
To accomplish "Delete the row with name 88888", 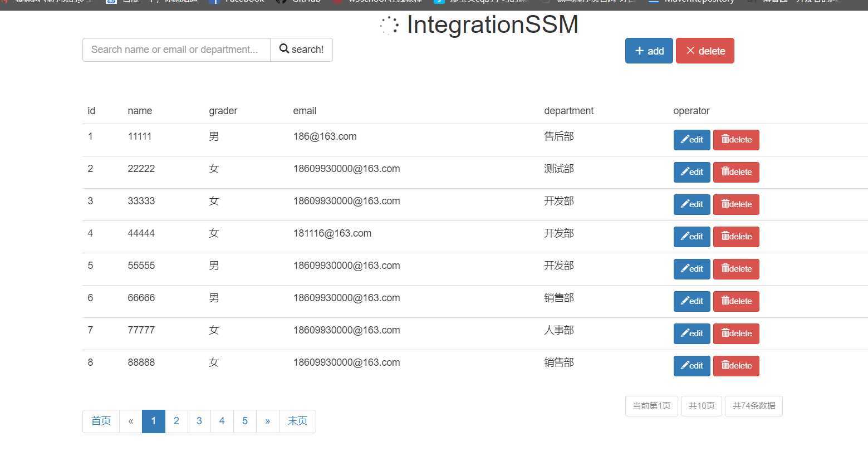I will 736,366.
